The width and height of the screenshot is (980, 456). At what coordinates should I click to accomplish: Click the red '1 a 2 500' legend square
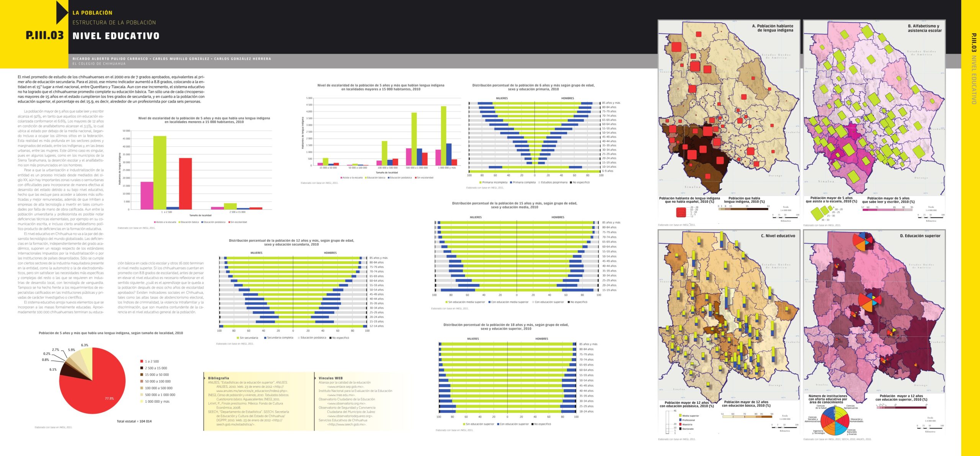click(142, 361)
